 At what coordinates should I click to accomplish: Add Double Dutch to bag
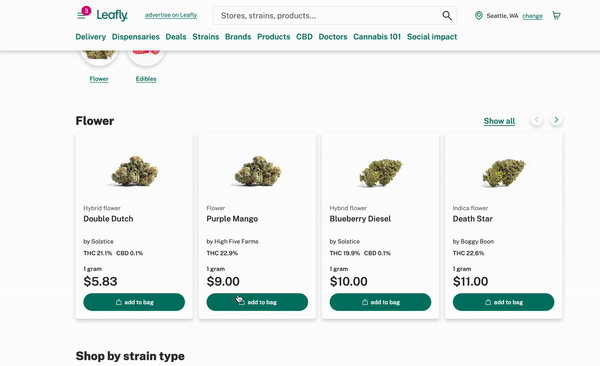click(x=134, y=302)
